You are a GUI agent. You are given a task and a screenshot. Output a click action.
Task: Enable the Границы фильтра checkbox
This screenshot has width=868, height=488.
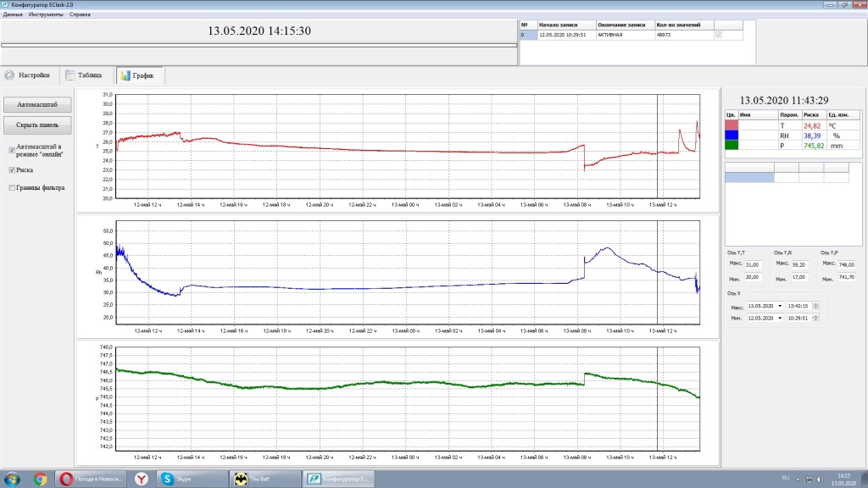(11, 188)
